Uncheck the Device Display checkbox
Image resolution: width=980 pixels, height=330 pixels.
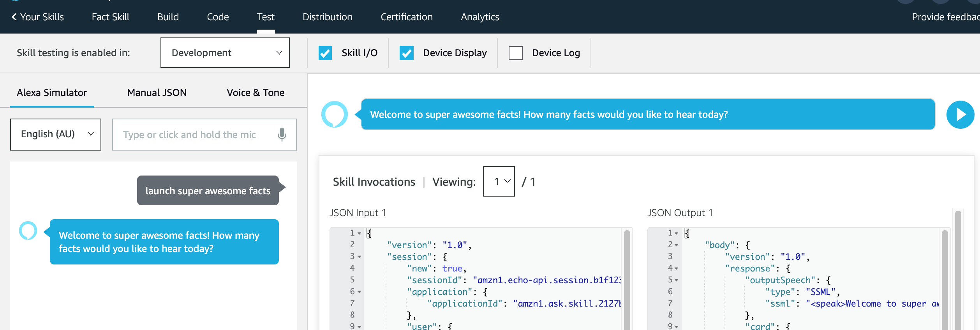tap(407, 53)
